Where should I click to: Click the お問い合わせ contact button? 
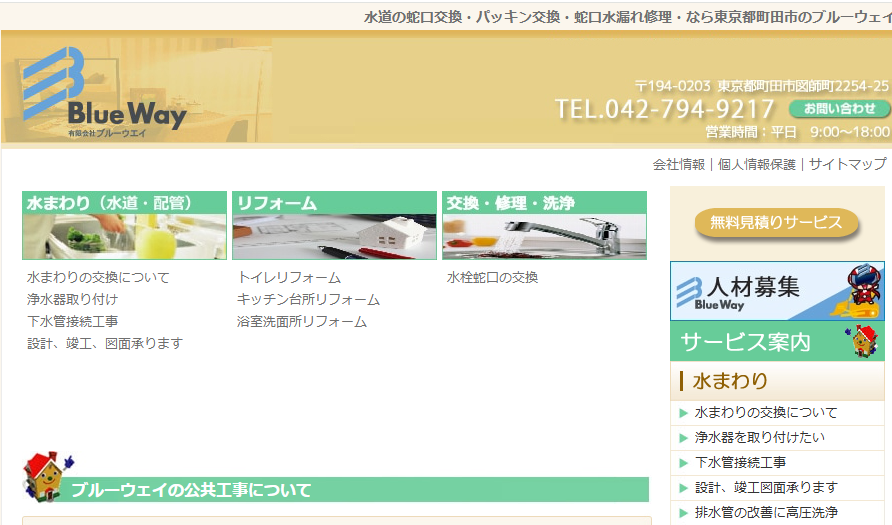pyautogui.click(x=839, y=108)
